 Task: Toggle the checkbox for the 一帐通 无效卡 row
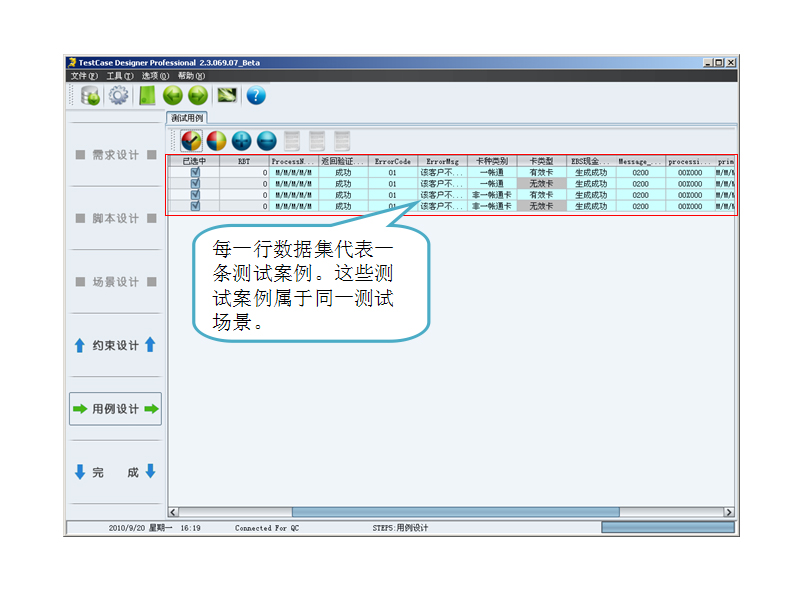195,184
